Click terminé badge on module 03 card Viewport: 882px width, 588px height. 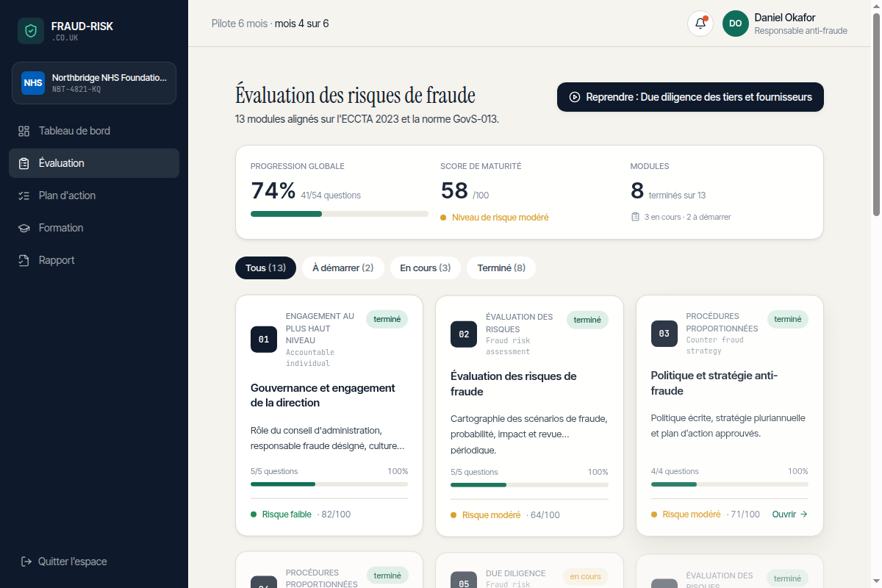point(788,319)
